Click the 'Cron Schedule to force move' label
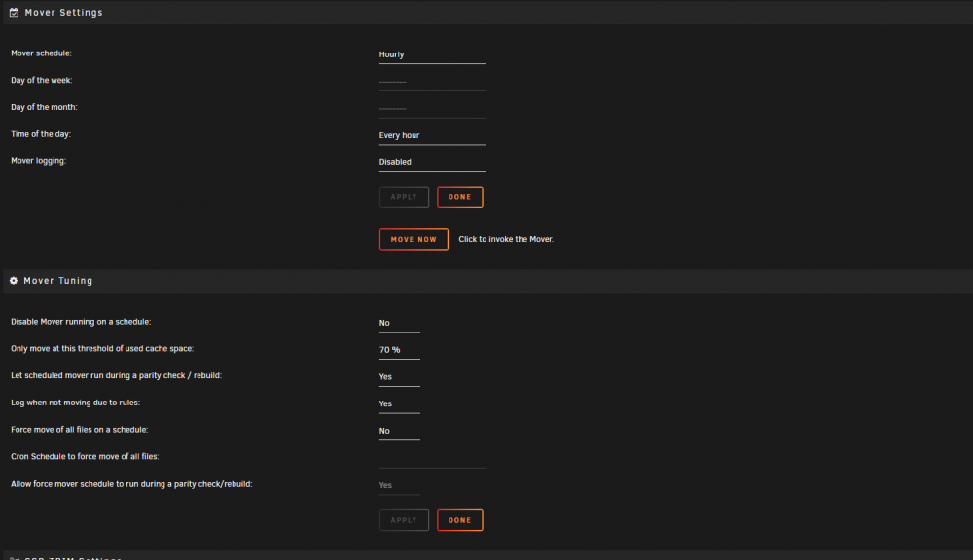 click(x=85, y=456)
